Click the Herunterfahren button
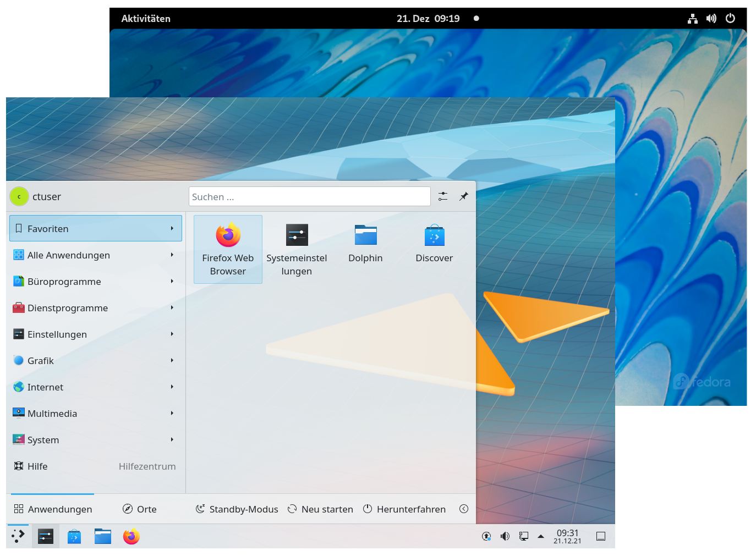The width and height of the screenshot is (756, 556). [404, 509]
